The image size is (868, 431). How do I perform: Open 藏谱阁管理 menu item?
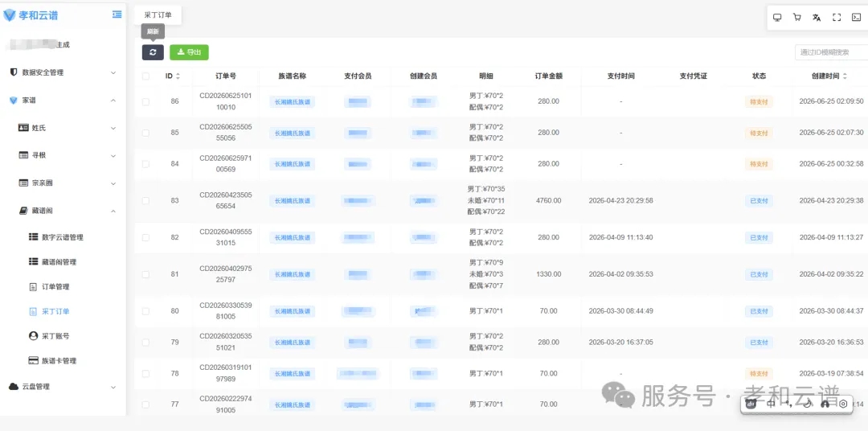pos(59,262)
